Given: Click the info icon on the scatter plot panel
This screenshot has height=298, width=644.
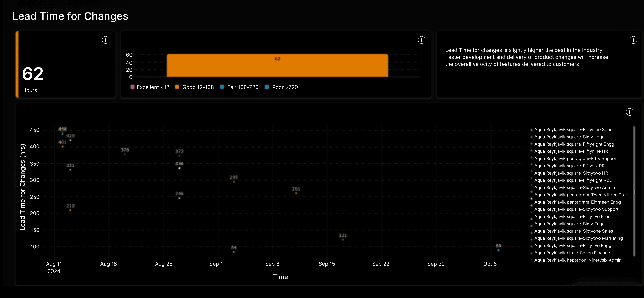Looking at the screenshot, I should (x=630, y=112).
